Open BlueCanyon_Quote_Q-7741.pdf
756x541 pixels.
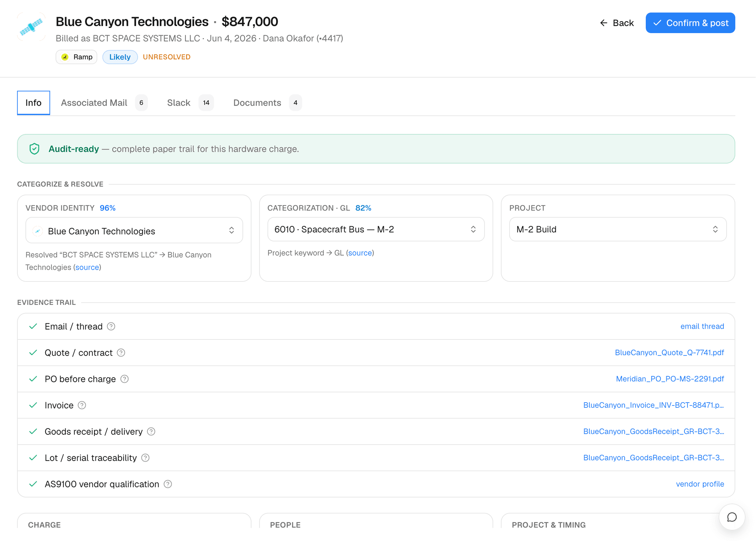(669, 353)
